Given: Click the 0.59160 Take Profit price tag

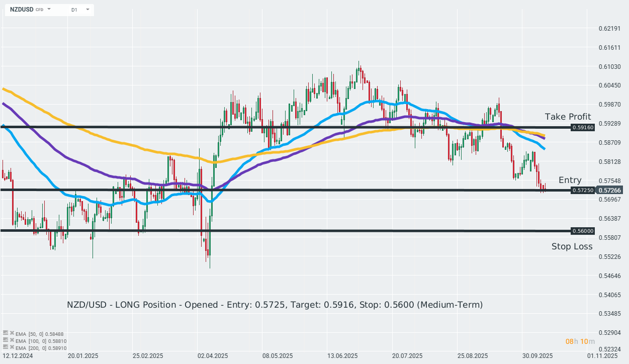Looking at the screenshot, I should (x=583, y=128).
